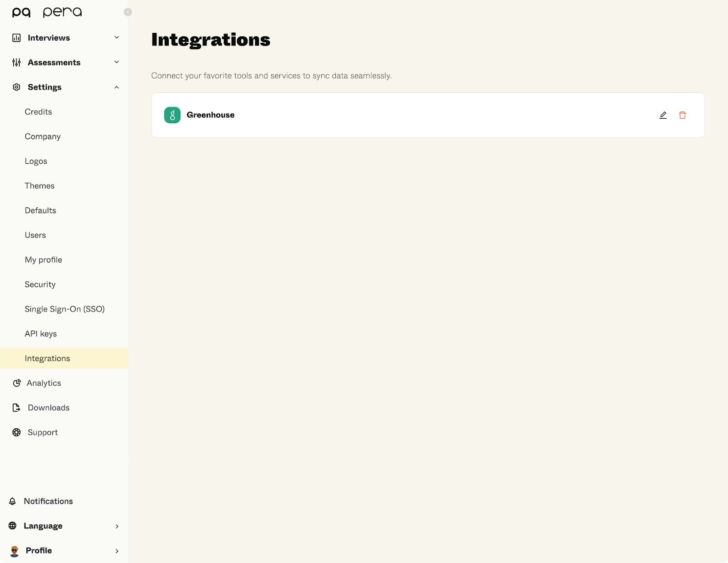Viewport: 728px width, 563px height.
Task: Click the profile avatar picture
Action: 15,551
